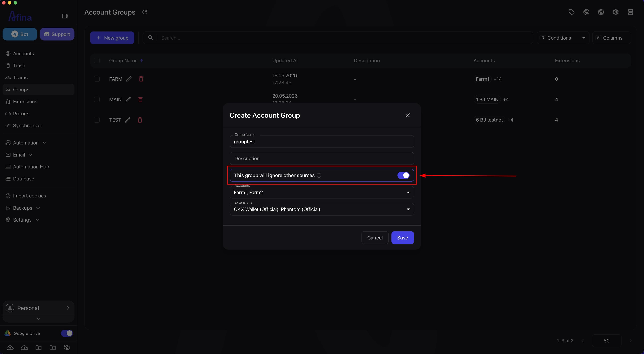
Task: Open the Conditions dropdown
Action: point(563,38)
